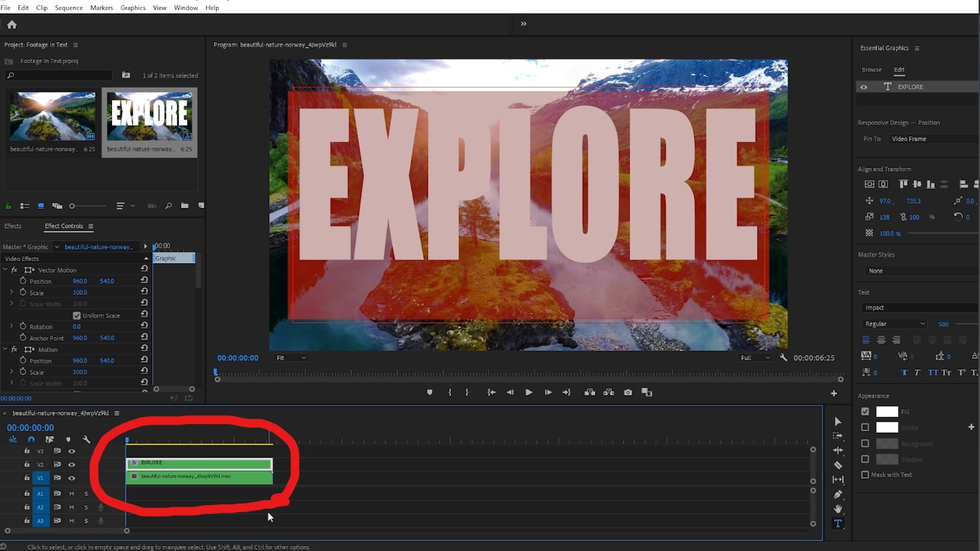Viewport: 980px width, 551px height.
Task: Open the Graphics menu
Action: [133, 8]
